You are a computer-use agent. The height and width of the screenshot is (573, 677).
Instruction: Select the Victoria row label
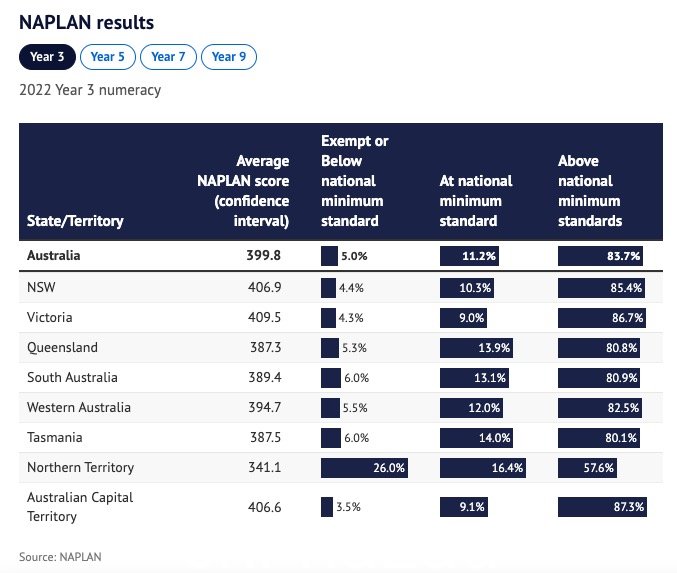click(50, 317)
